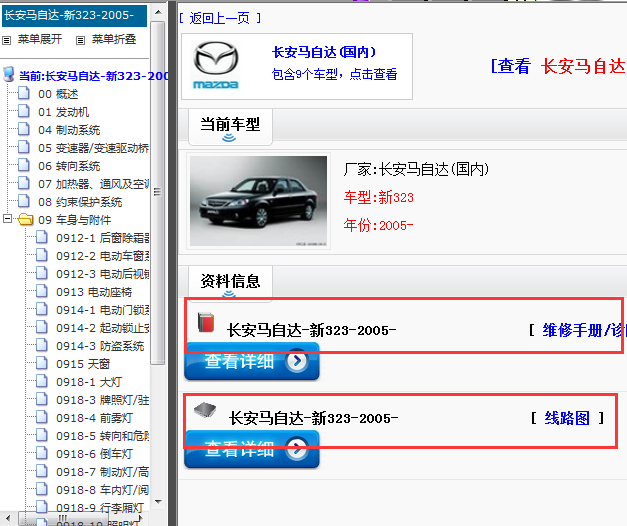The width and height of the screenshot is (627, 526).
Task: Select the 资料信息 tab
Action: pos(230,282)
